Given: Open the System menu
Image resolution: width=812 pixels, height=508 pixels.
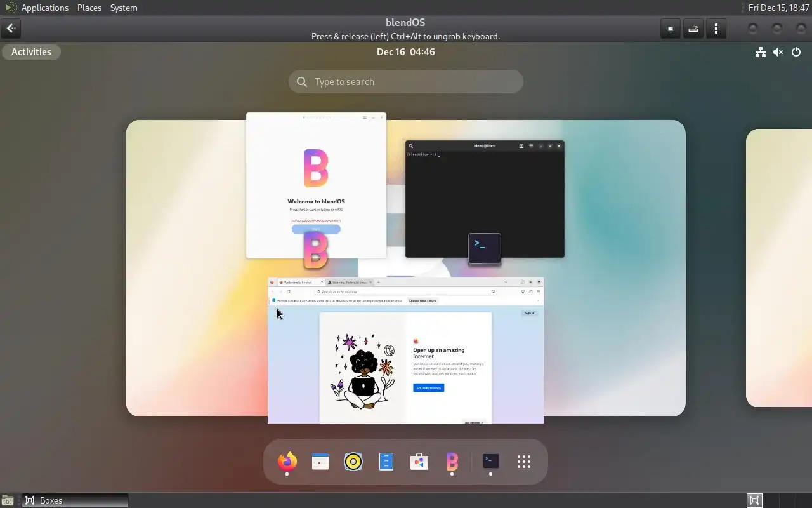Looking at the screenshot, I should point(124,8).
